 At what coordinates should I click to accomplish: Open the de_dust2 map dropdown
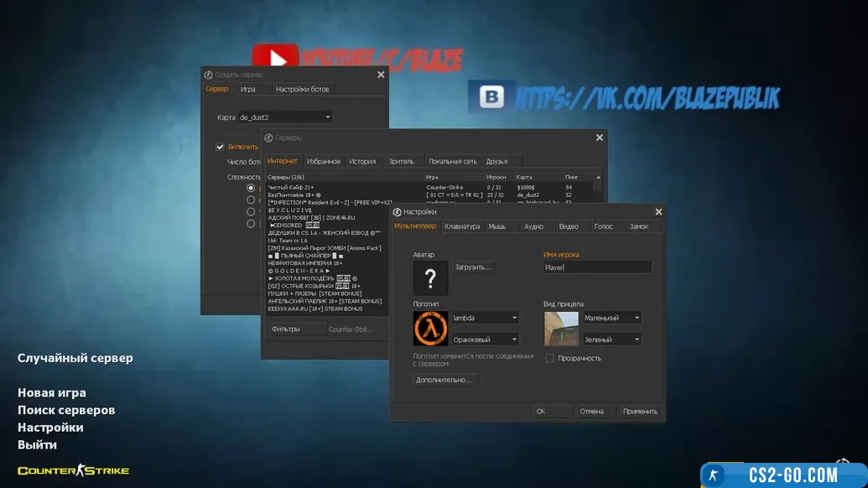[285, 117]
